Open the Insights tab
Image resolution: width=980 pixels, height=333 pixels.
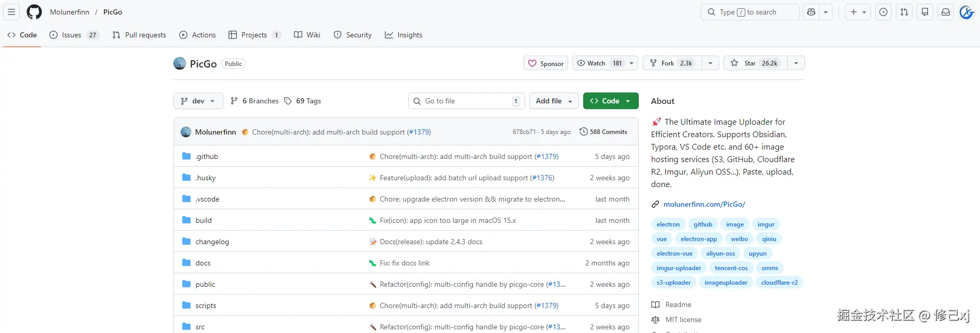click(x=404, y=35)
